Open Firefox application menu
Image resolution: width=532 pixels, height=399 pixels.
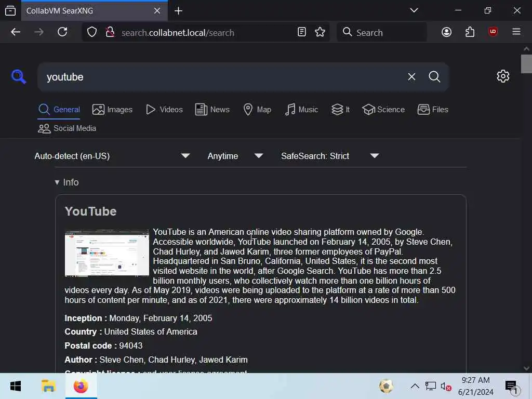[516, 32]
